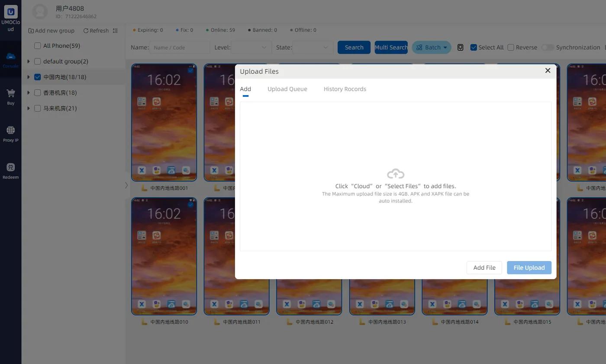This screenshot has height=364, width=606.
Task: Click the File Upload button
Action: 529,268
